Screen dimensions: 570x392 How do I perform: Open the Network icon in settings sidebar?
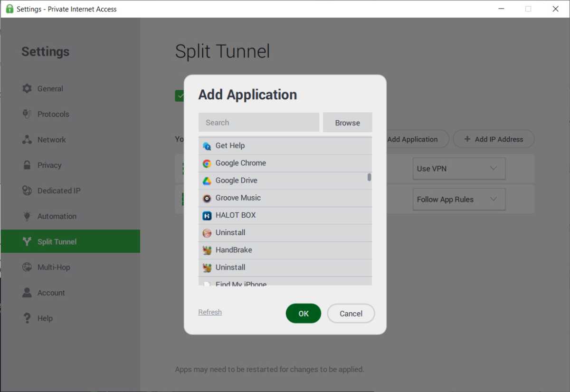coord(27,140)
